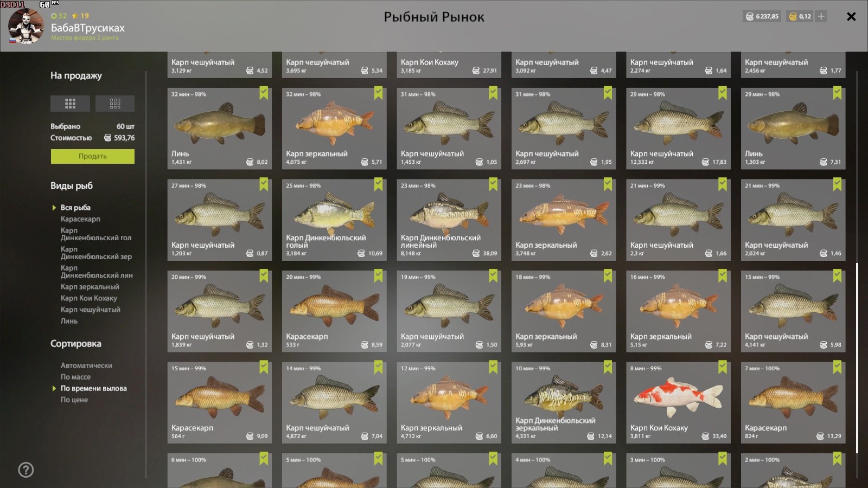
Task: Click the green Продать button
Action: (x=93, y=156)
